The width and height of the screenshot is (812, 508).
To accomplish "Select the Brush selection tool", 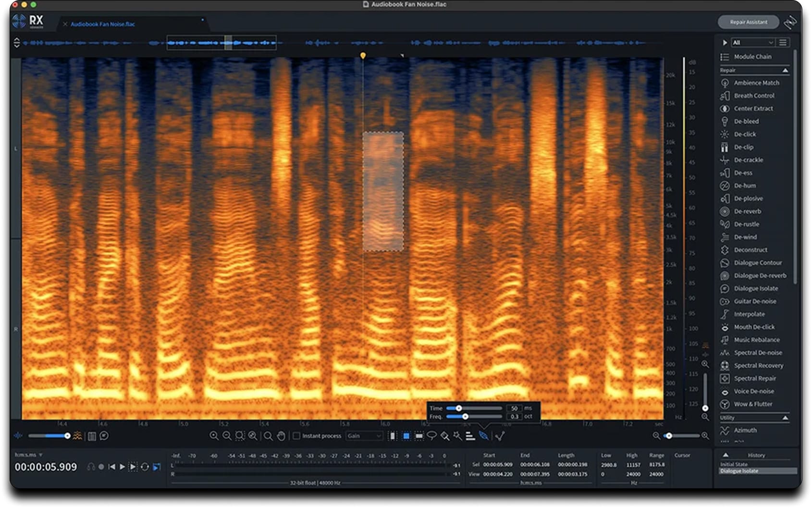I will point(445,436).
